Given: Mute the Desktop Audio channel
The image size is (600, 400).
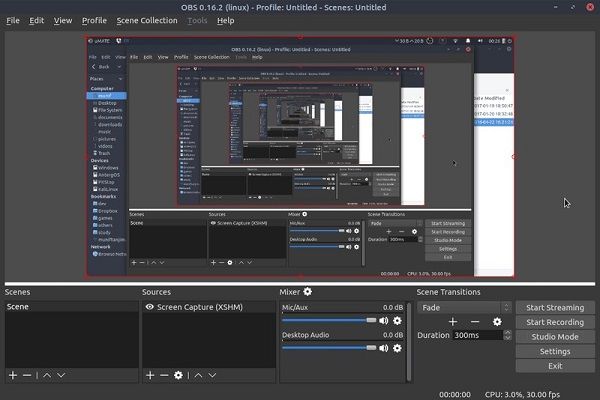Looking at the screenshot, I should 383,348.
